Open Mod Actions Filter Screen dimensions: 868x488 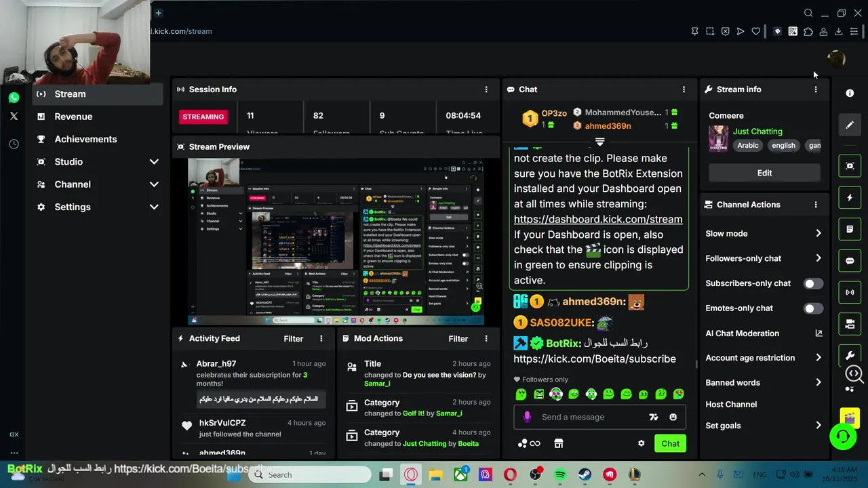click(x=458, y=339)
